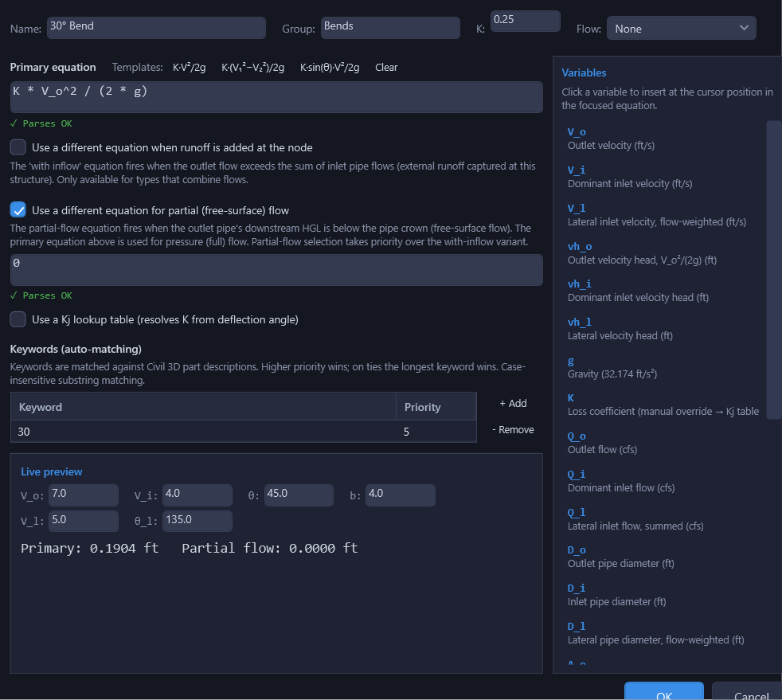Insert variable D_o outlet pipe diameter
782x700 pixels.
[x=577, y=550]
